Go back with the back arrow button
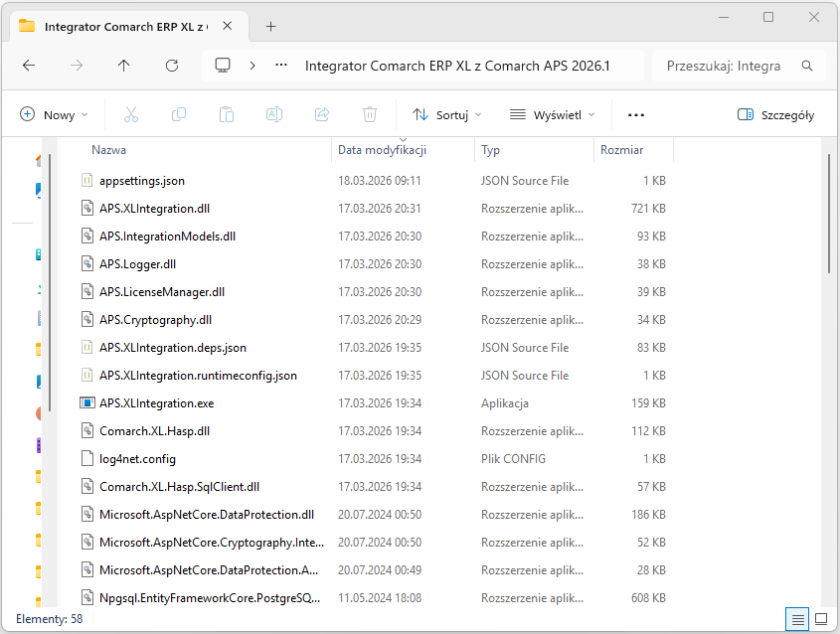The image size is (840, 634). pyautogui.click(x=29, y=65)
